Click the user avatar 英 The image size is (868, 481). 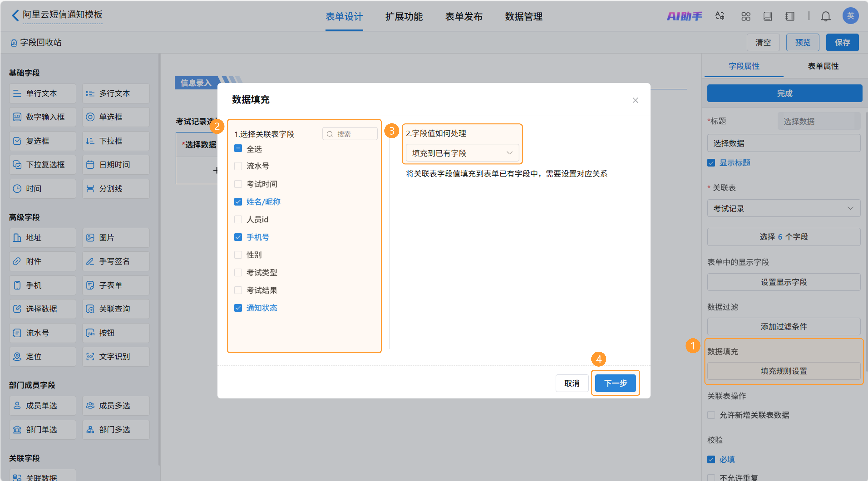coord(850,16)
